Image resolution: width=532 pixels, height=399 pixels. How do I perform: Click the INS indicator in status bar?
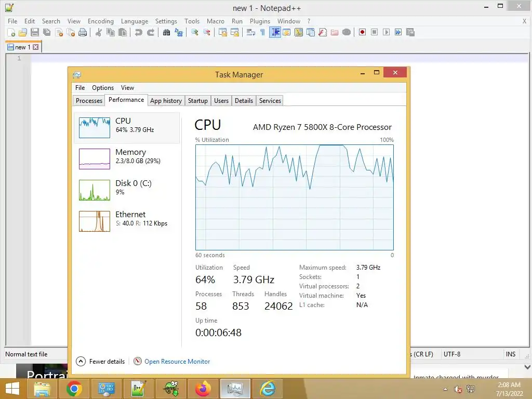pyautogui.click(x=511, y=354)
